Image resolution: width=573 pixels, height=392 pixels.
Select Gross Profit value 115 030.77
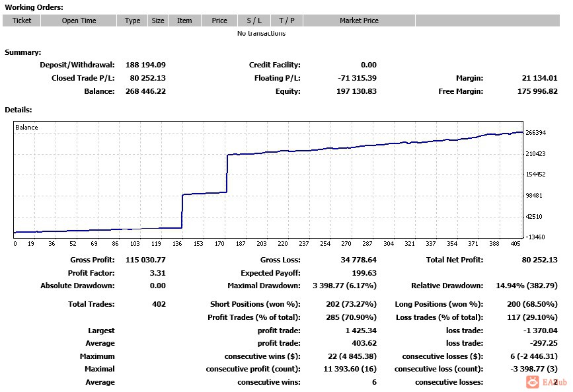click(x=145, y=260)
